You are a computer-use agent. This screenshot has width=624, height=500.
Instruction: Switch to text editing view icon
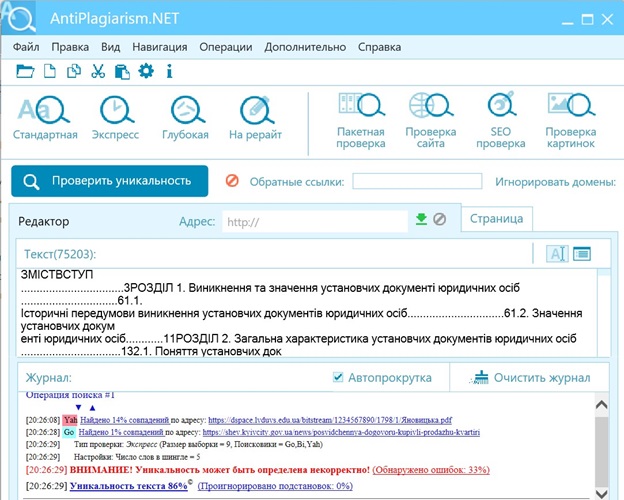[x=557, y=254]
